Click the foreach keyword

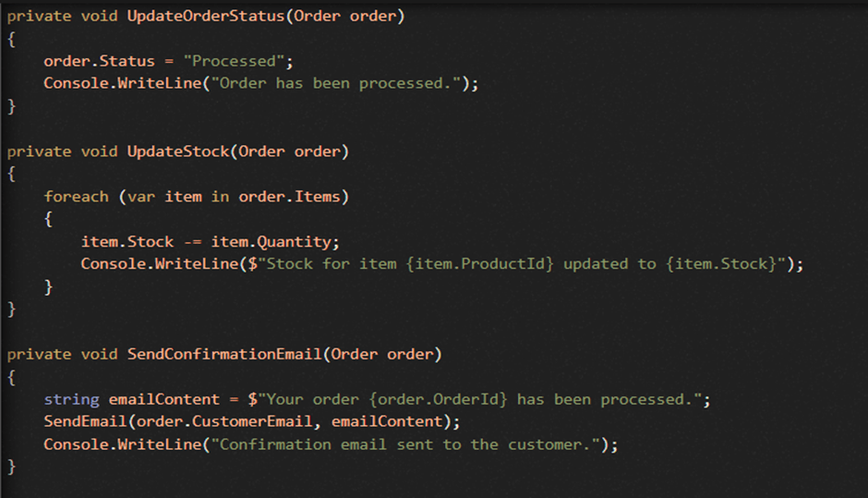[x=77, y=197]
